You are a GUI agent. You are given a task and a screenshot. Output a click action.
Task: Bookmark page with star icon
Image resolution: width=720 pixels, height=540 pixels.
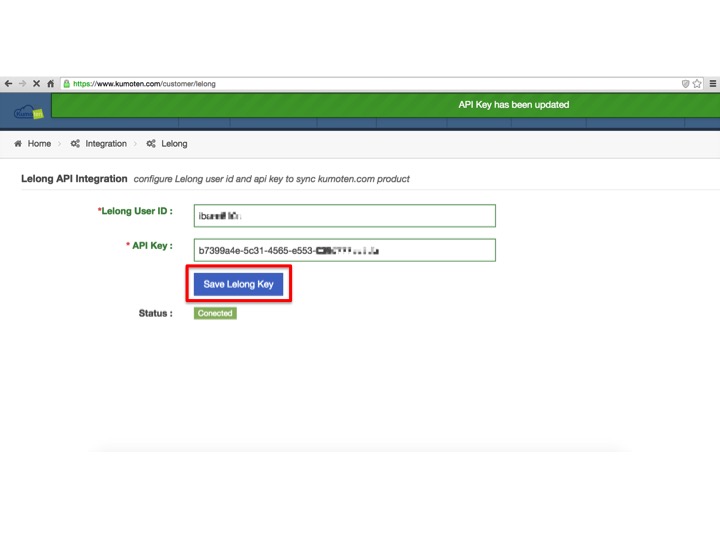coord(697,84)
